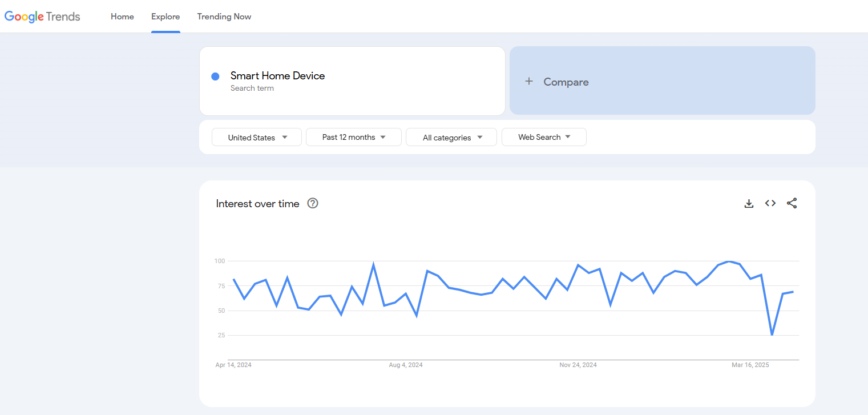Open the Trending Now tab

click(x=224, y=17)
